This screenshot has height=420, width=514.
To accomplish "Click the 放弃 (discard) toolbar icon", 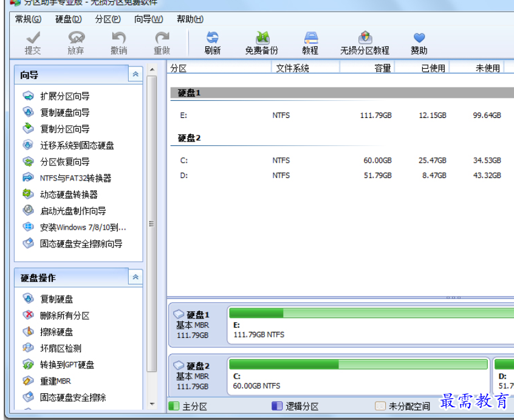I will tap(77, 43).
